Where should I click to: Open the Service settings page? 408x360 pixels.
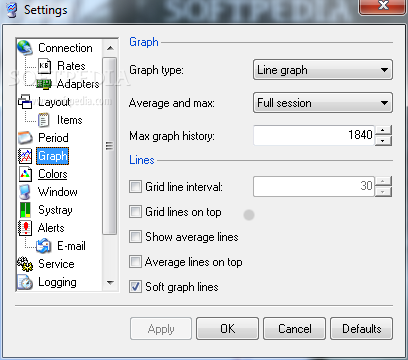[x=56, y=264]
